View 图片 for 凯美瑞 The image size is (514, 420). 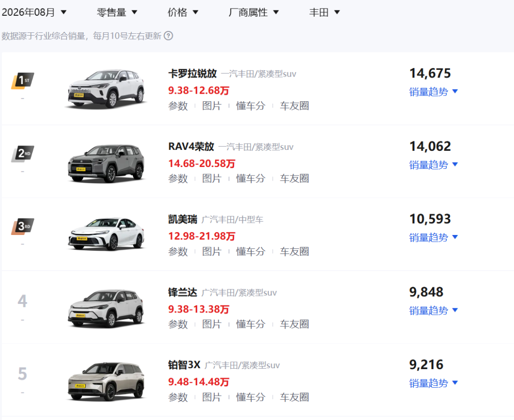coord(212,252)
